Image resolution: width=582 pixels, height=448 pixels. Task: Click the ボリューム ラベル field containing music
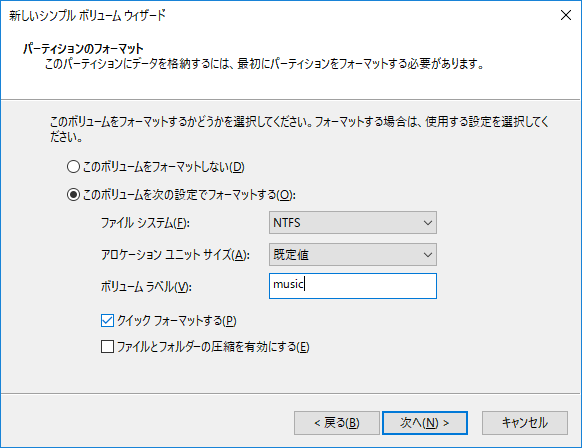353,286
